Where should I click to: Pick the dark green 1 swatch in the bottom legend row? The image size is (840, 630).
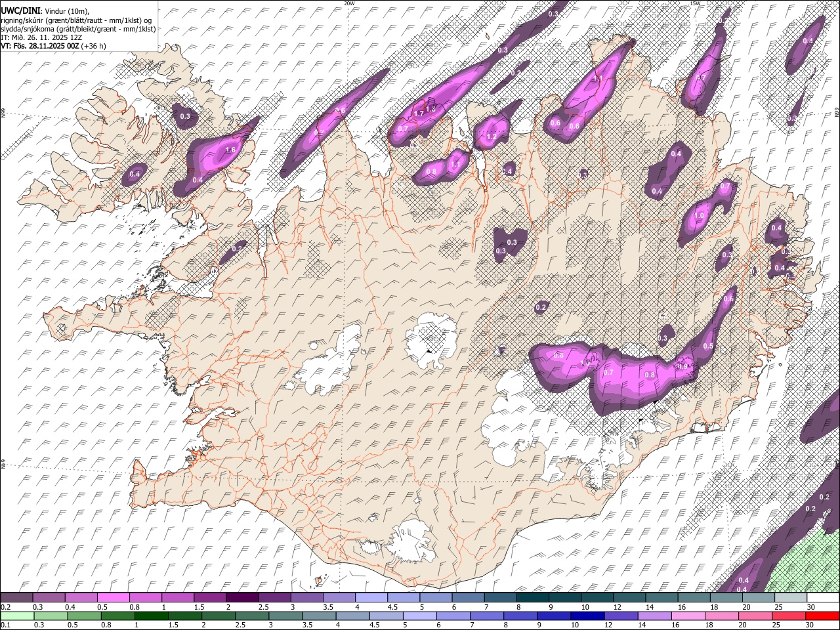(x=150, y=616)
